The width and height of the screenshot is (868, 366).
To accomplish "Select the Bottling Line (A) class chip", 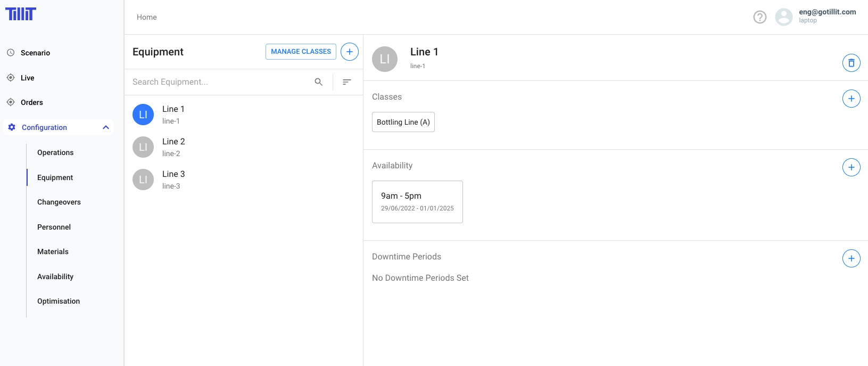I will (403, 122).
